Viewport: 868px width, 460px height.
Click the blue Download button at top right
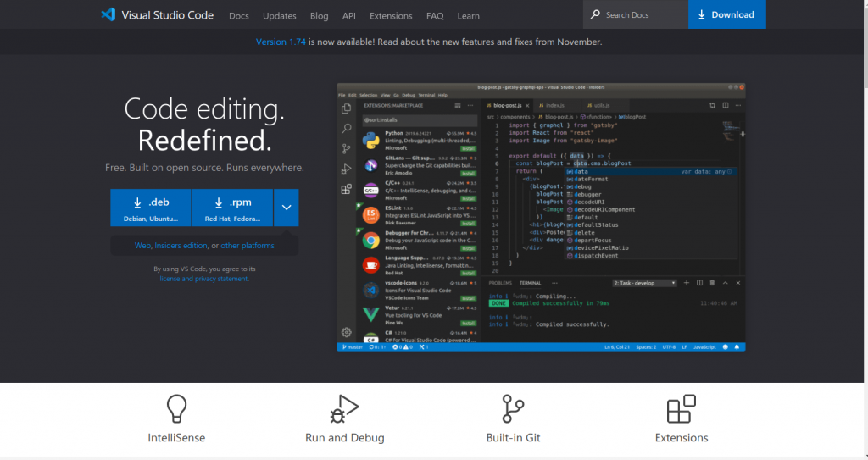[726, 14]
